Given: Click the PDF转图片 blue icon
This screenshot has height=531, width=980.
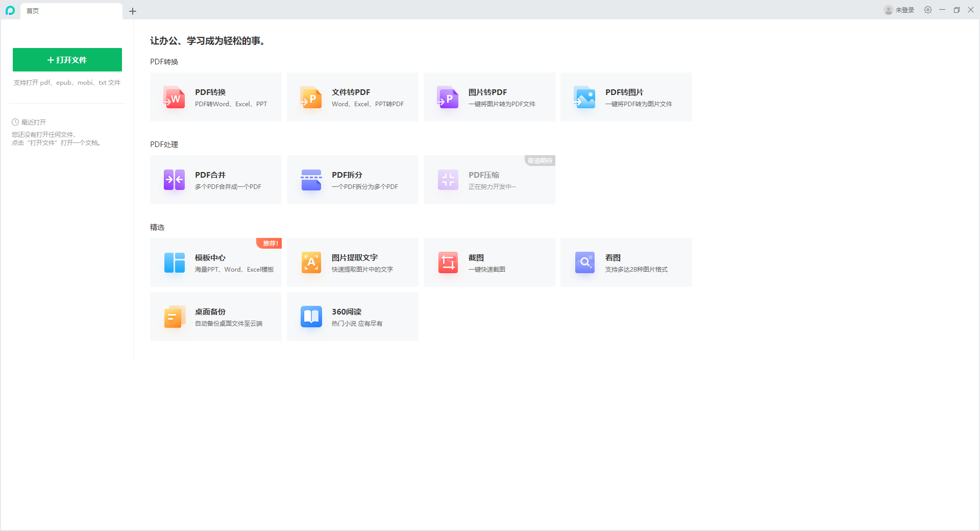Looking at the screenshot, I should tap(584, 97).
